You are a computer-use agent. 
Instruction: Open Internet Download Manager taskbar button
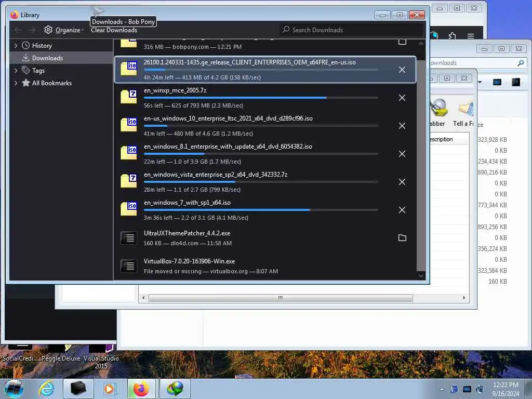tap(175, 389)
